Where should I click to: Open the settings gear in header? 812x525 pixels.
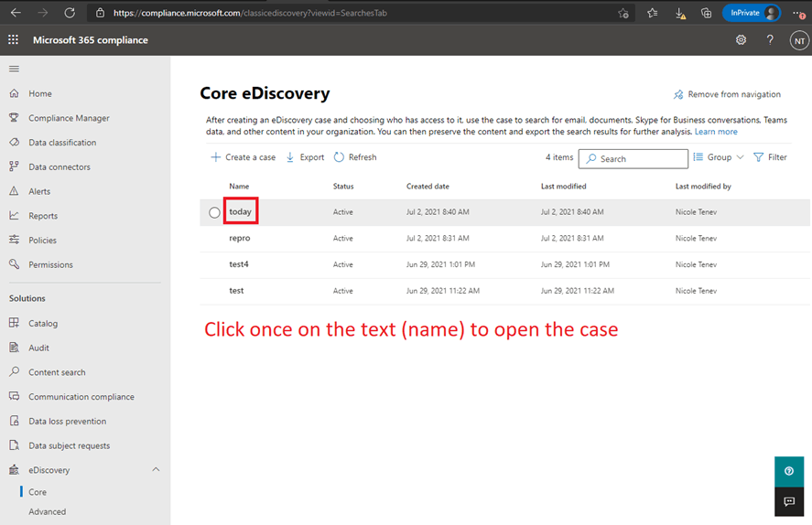pyautogui.click(x=742, y=40)
